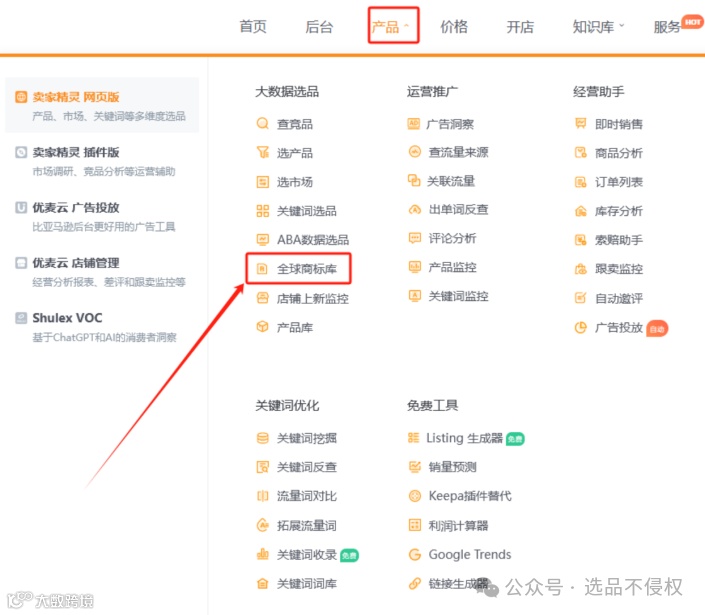Click the 索赔助手 icon

click(x=581, y=240)
